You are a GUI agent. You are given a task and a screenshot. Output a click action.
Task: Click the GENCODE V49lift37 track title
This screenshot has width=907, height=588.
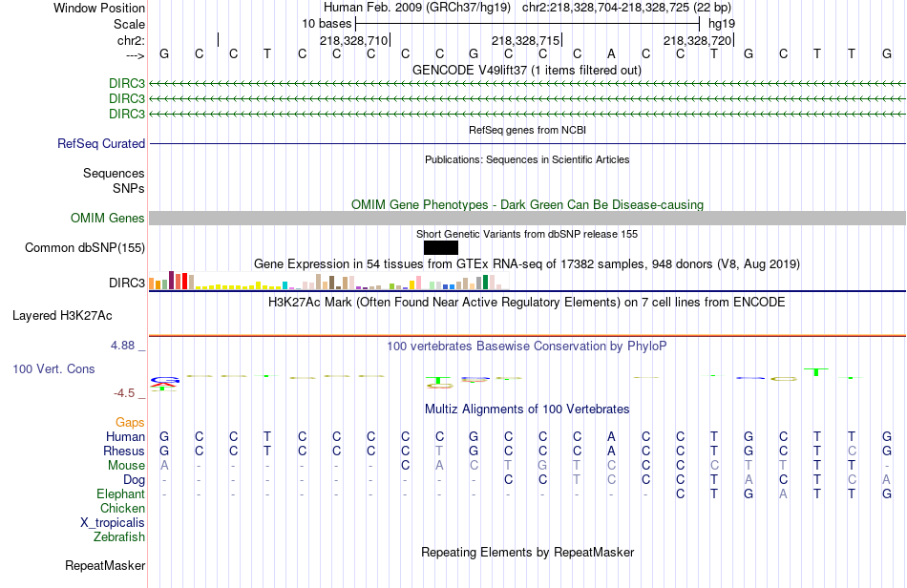527,71
